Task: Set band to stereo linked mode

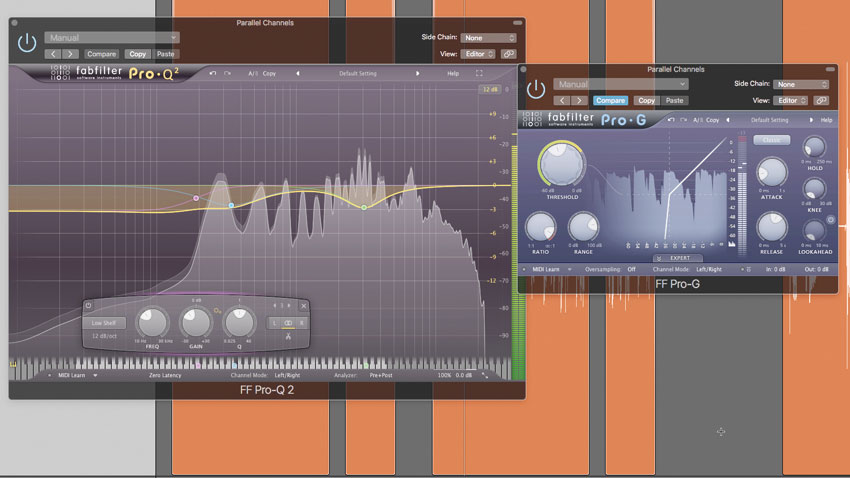Action: coord(288,323)
